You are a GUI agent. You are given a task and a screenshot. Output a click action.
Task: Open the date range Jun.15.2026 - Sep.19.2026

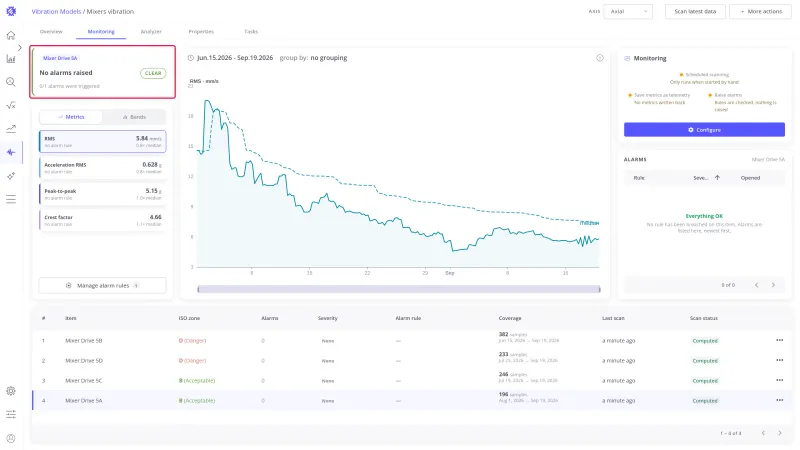click(x=235, y=58)
